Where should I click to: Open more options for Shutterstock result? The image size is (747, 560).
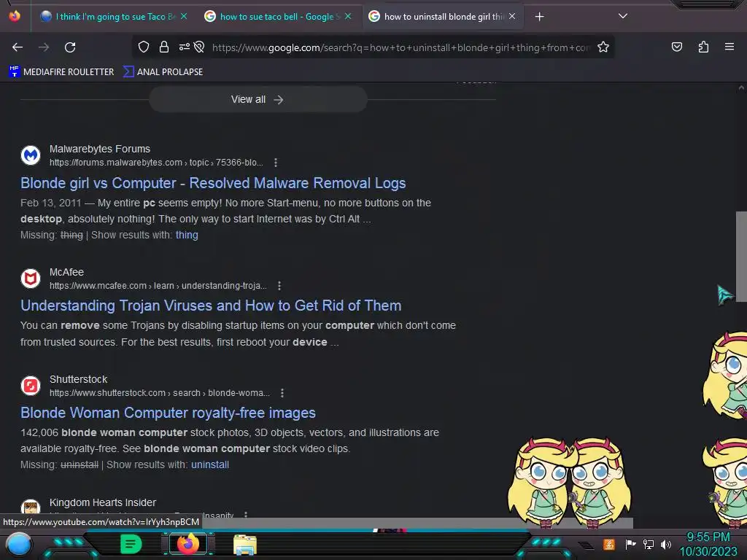282,393
